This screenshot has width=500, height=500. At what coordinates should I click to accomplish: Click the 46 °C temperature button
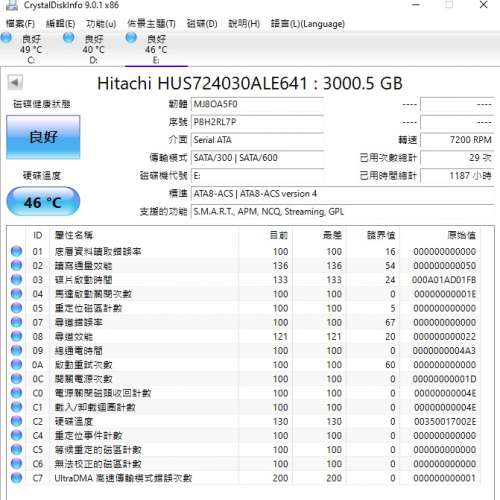coord(43,202)
